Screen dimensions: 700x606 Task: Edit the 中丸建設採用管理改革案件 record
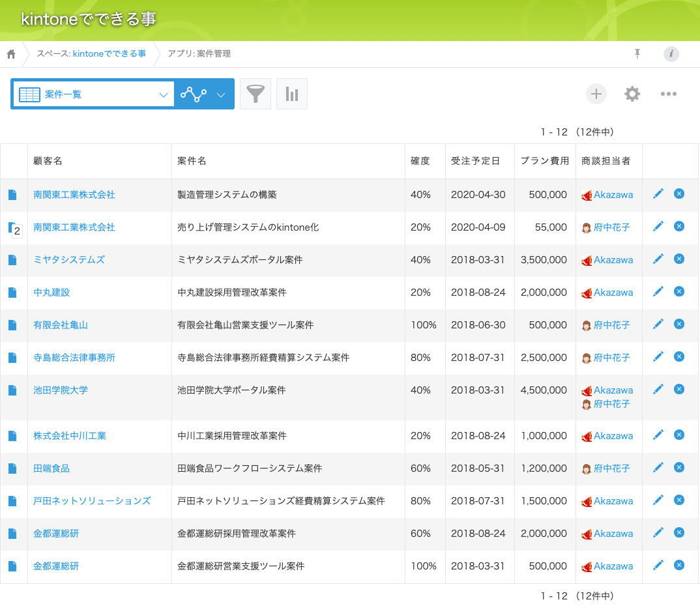[x=658, y=291]
